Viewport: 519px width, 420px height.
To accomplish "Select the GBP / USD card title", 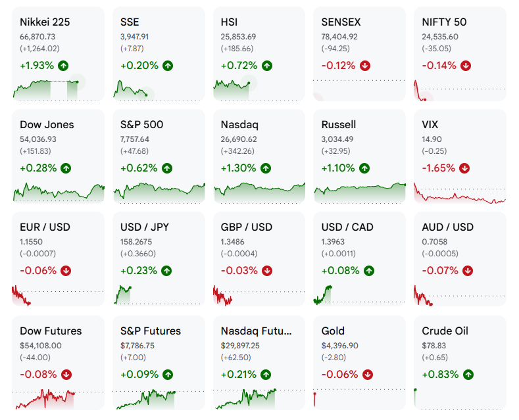I will pyautogui.click(x=247, y=227).
